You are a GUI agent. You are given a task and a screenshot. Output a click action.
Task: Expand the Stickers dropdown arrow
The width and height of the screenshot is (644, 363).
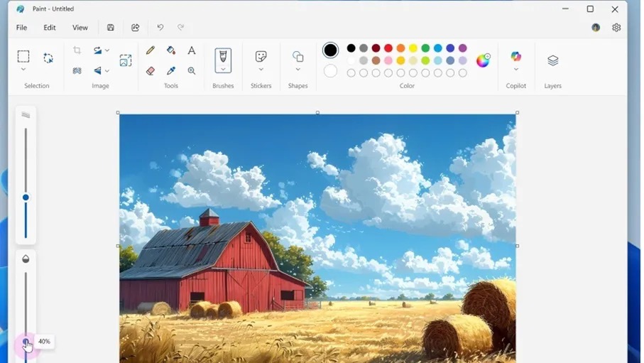[x=261, y=70]
